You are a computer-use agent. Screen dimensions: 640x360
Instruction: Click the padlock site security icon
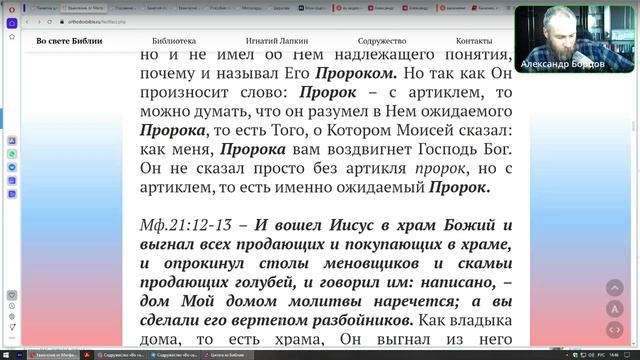click(x=62, y=22)
